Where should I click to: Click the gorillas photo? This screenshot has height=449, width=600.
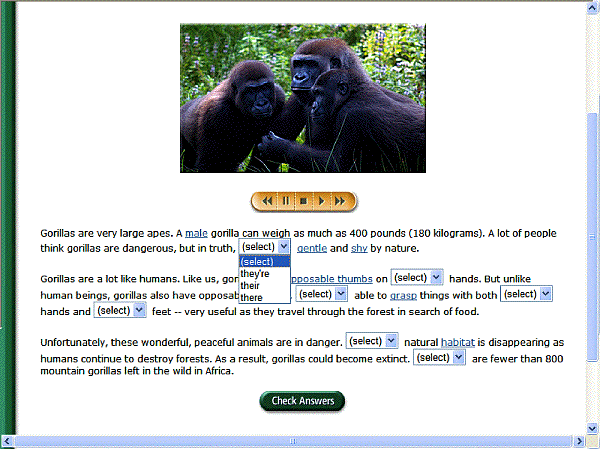303,98
